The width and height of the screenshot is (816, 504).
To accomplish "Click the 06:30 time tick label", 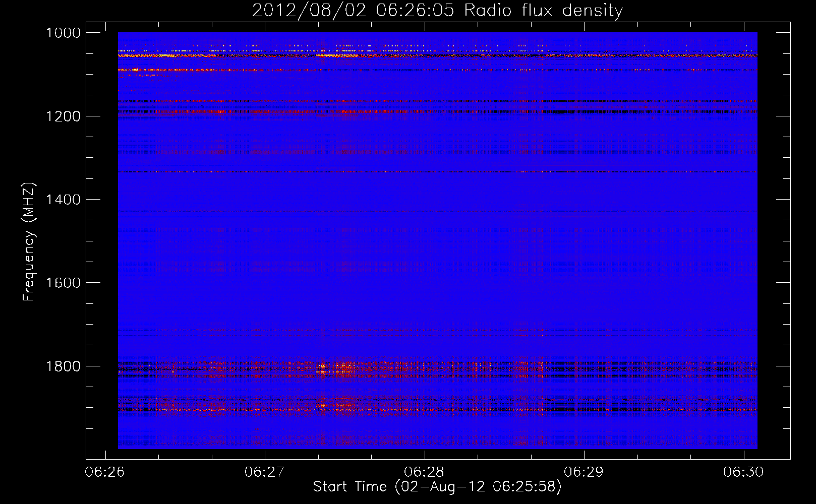I will pos(743,472).
